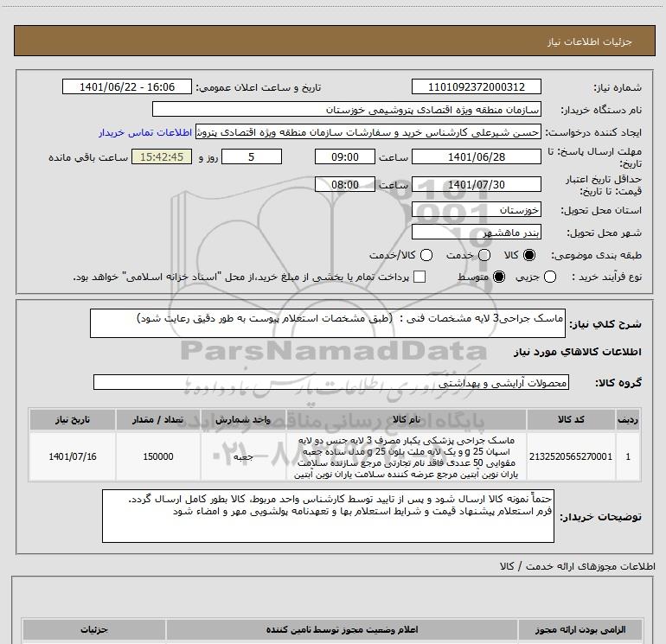This screenshot has width=666, height=644.
Task: Click the remaining days field showing 5
Action: (252, 156)
